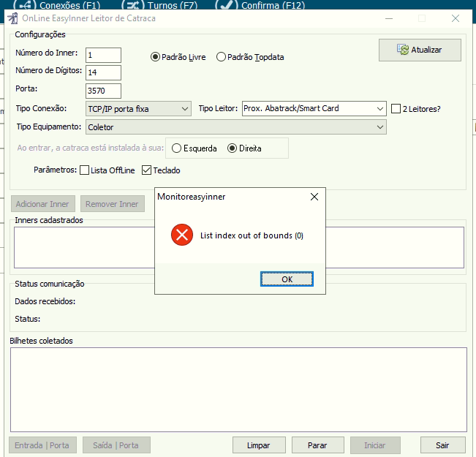Viewport: 476px width, 457px height.
Task: Select the Padrão Topdata radio option
Action: [221, 57]
